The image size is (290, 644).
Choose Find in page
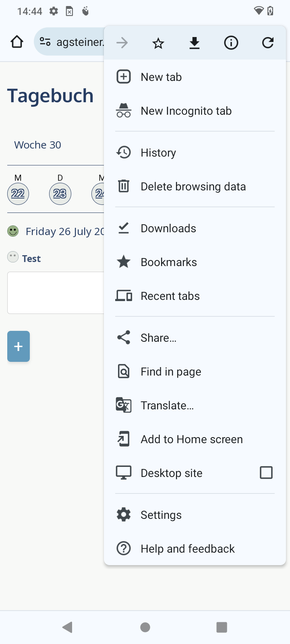(x=171, y=372)
